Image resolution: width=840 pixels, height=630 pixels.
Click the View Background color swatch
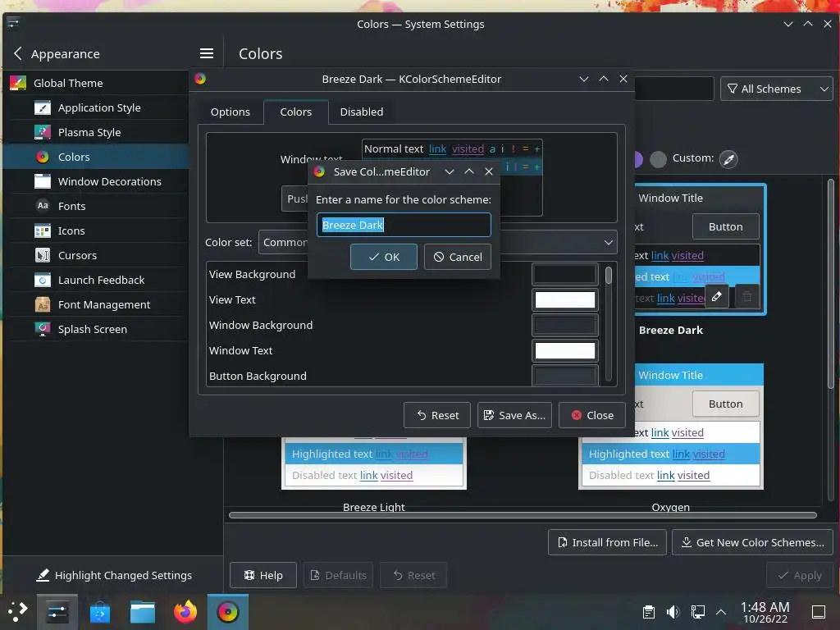(x=564, y=274)
